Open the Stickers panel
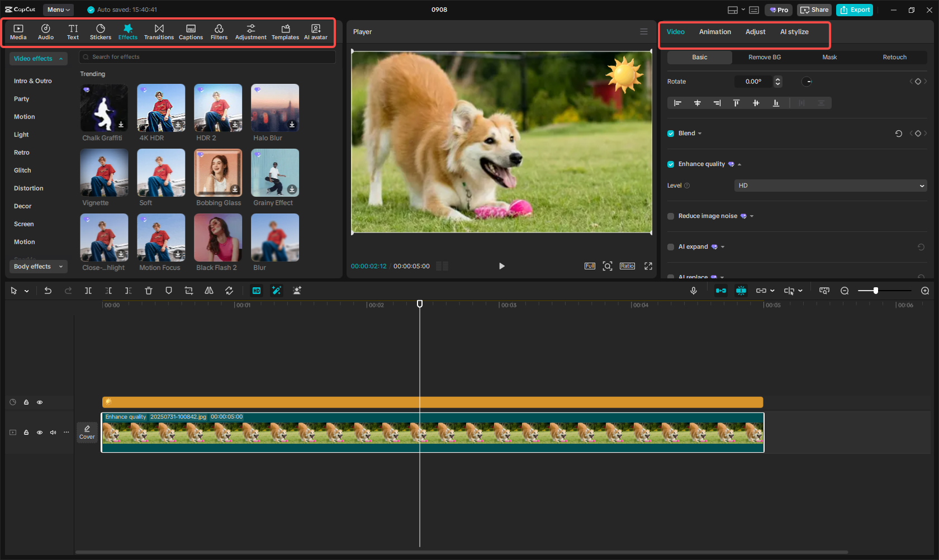The image size is (939, 560). (101, 32)
